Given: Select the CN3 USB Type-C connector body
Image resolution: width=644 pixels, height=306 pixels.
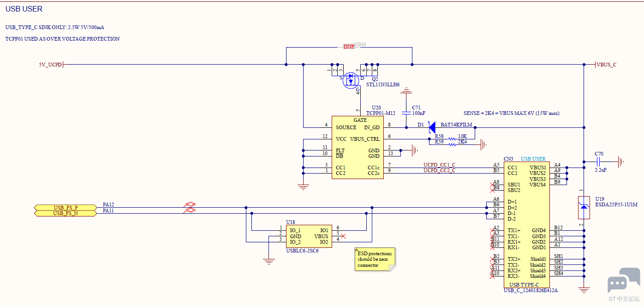Looking at the screenshot, I should [526, 224].
